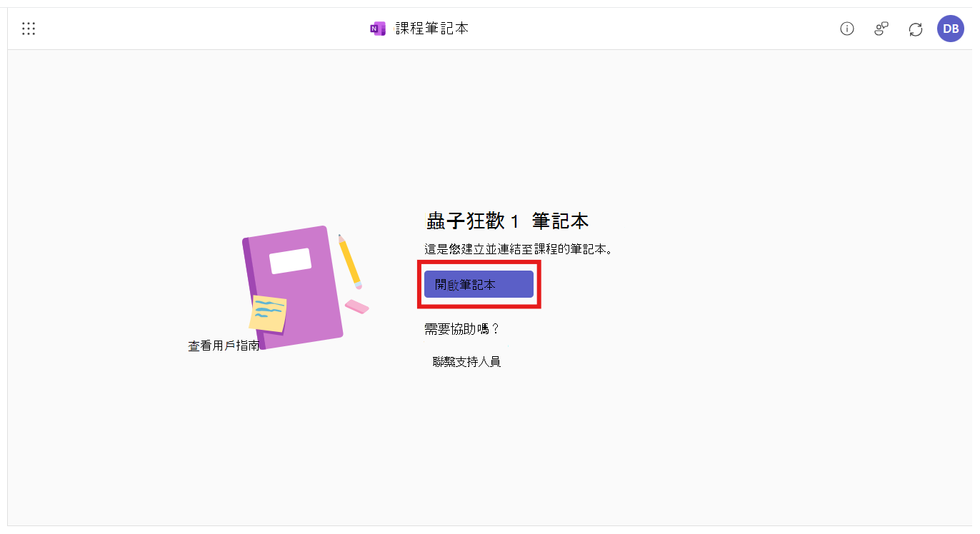Click the 開啟筆記本 button
Screen dimensions: 980x534
tap(479, 284)
